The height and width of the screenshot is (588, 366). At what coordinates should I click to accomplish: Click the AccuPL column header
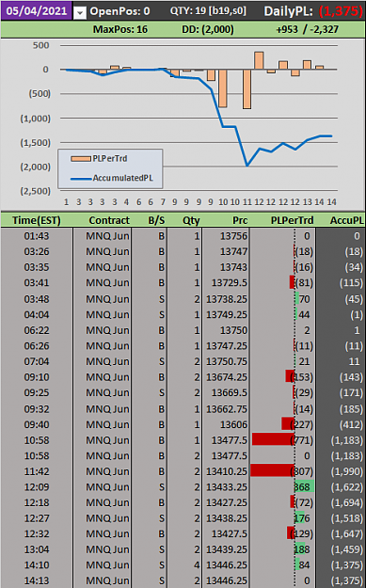(x=347, y=220)
